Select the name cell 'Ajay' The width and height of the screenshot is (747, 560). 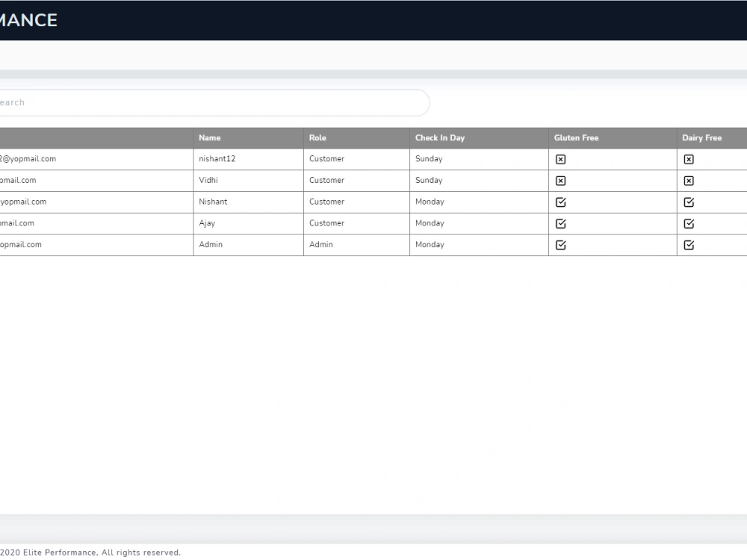pyautogui.click(x=248, y=224)
